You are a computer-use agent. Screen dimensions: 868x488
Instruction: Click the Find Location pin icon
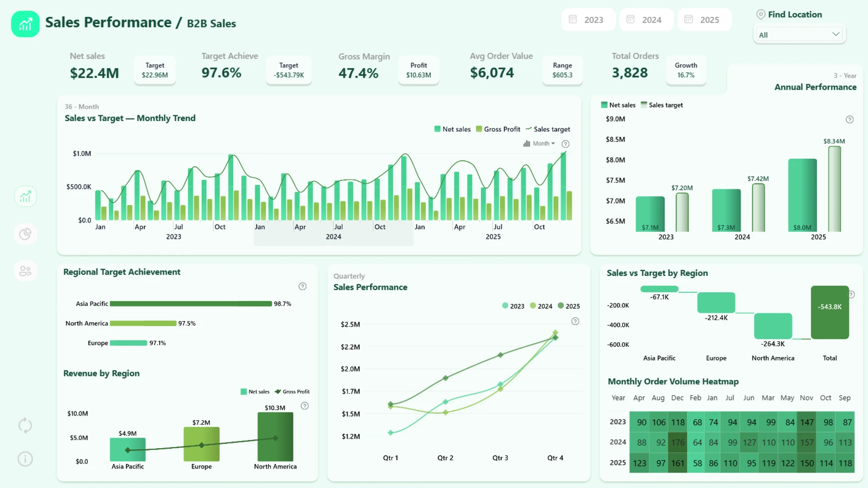click(x=761, y=14)
